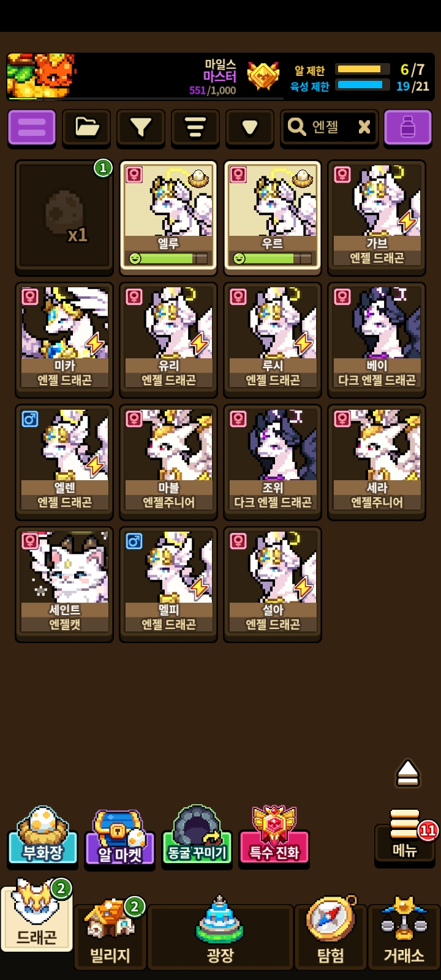Image resolution: width=441 pixels, height=980 pixels.
Task: Switch to the 탐험 compass tab
Action: (x=331, y=934)
